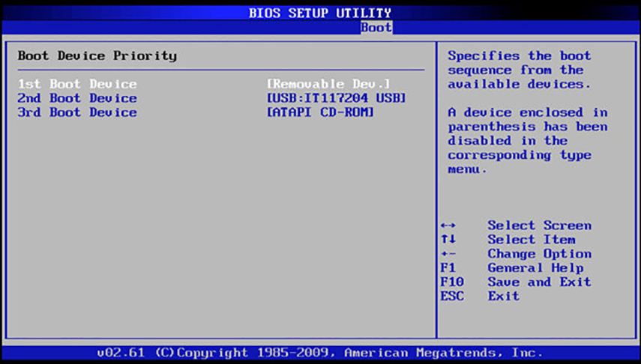
Task: Click the F10 key indicator
Action: [x=452, y=282]
